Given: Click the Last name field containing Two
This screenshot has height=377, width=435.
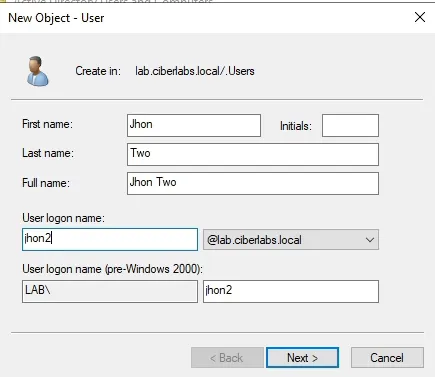Looking at the screenshot, I should pos(253,154).
